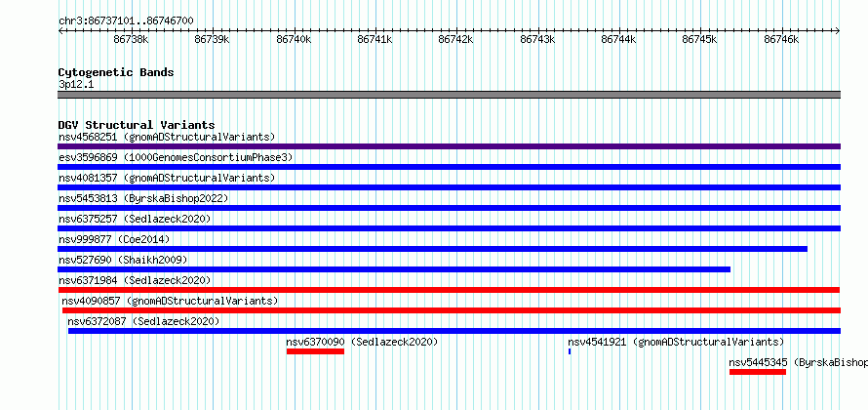Open esv3596869 1000GenomesConsortiumPhase3 label
This screenshot has width=868, height=410.
(176, 157)
